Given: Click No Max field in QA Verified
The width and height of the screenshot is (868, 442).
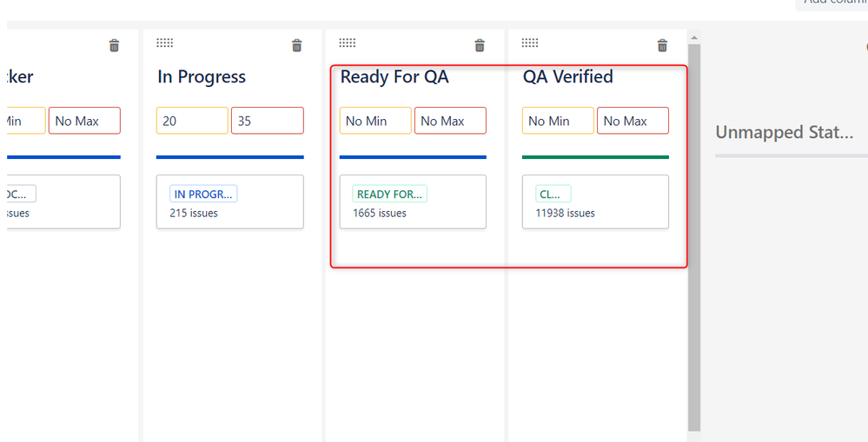Looking at the screenshot, I should tap(633, 121).
